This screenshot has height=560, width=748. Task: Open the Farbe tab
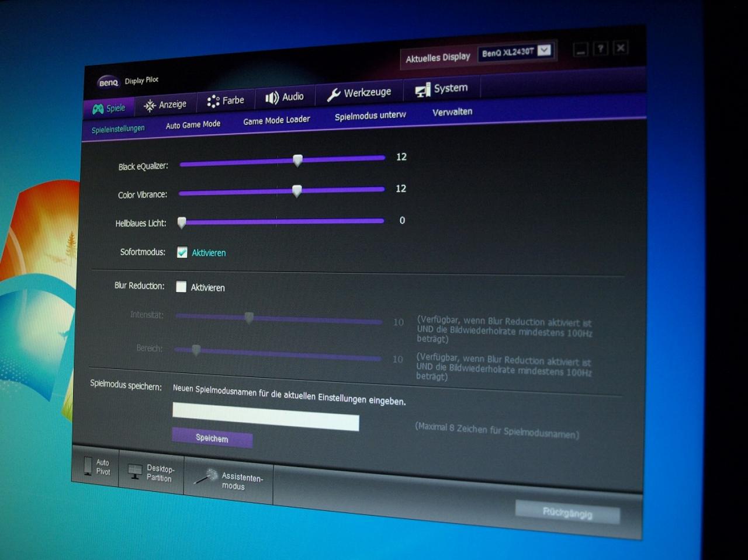pos(226,100)
